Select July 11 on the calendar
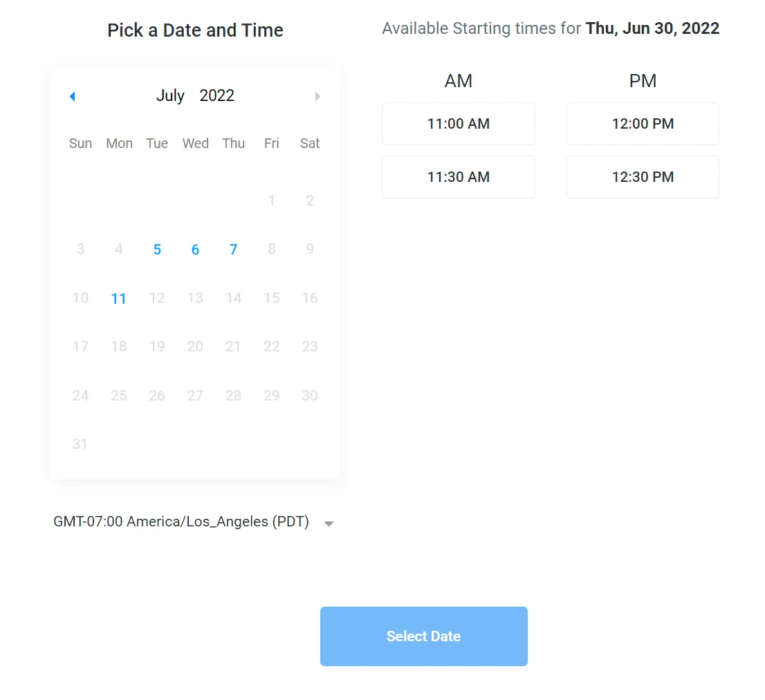 click(119, 299)
